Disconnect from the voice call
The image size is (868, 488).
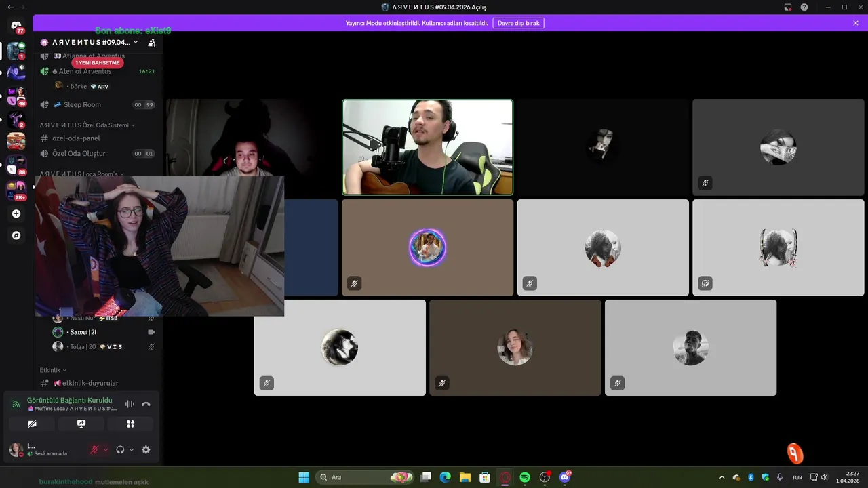[146, 404]
